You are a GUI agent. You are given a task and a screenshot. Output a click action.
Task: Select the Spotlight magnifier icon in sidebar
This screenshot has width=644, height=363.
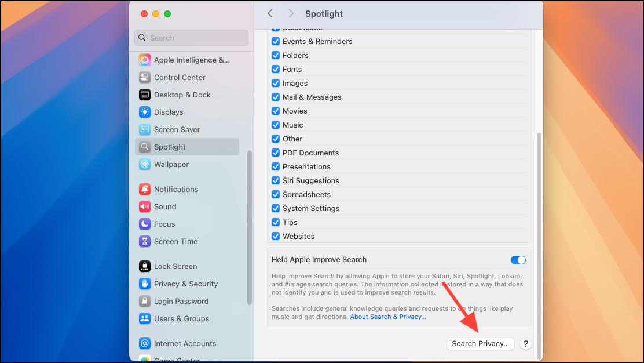[145, 147]
